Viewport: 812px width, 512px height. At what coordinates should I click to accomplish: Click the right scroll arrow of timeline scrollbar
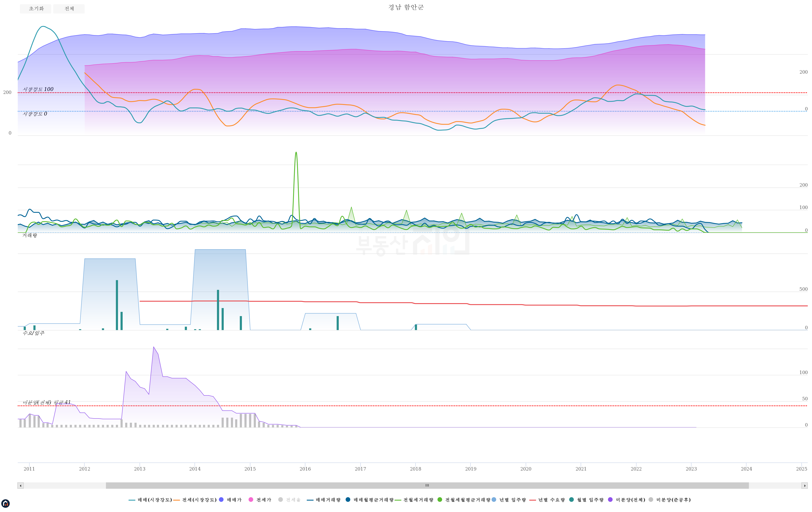tap(805, 486)
